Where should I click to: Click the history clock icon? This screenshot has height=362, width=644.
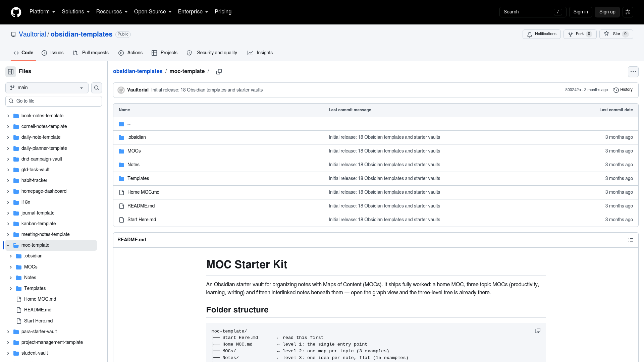pyautogui.click(x=616, y=90)
